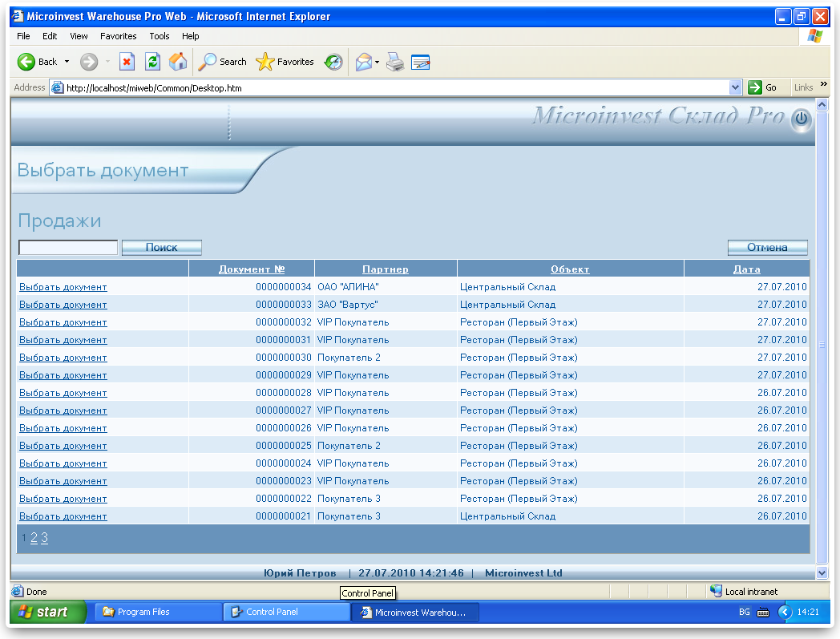
Task: Open the Favorites menu in menu bar
Action: tap(118, 36)
